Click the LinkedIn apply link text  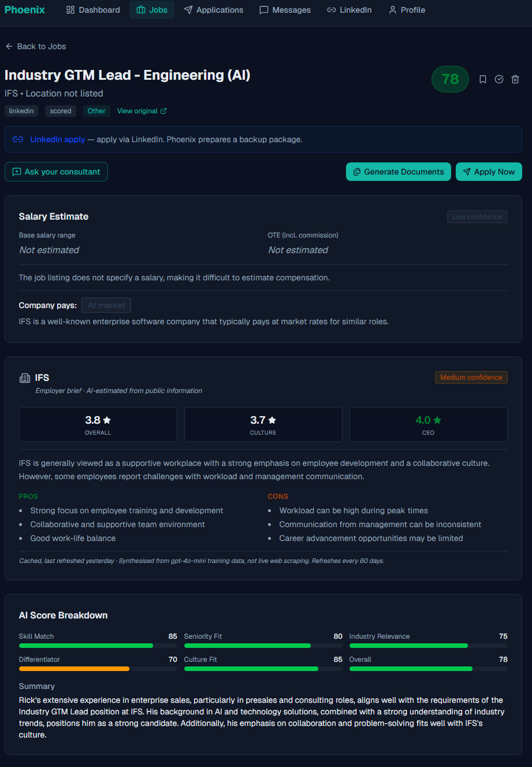click(x=58, y=139)
